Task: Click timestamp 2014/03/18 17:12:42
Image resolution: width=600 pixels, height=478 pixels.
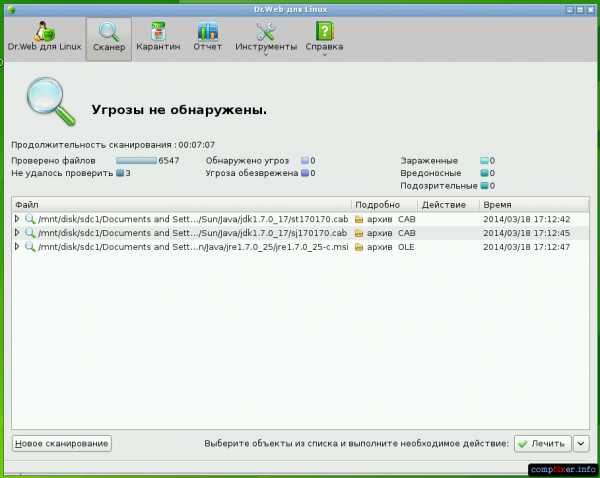Action: pyautogui.click(x=527, y=219)
